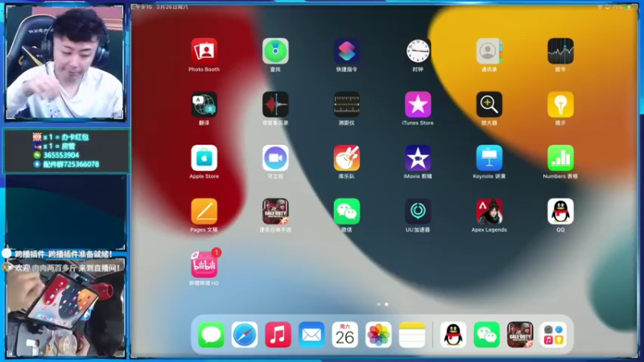Open Pages document app
Image resolution: width=644 pixels, height=362 pixels.
pyautogui.click(x=204, y=212)
